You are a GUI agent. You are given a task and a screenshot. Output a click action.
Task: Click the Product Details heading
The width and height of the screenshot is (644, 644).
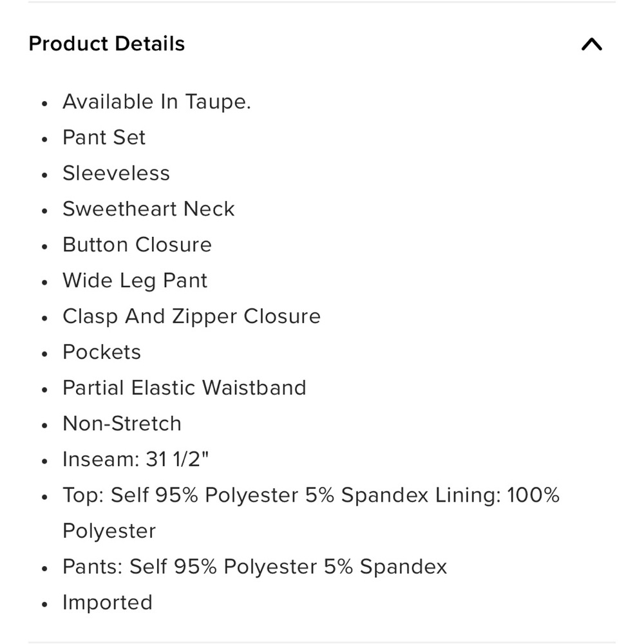tap(107, 44)
